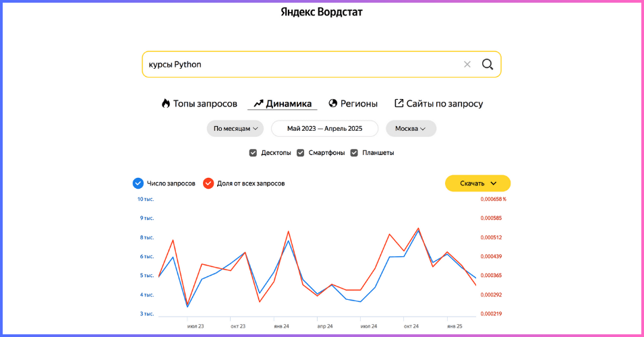Screen dimensions: 644x337
Task: Click the 6 тыс. axis label
Action: tap(147, 257)
